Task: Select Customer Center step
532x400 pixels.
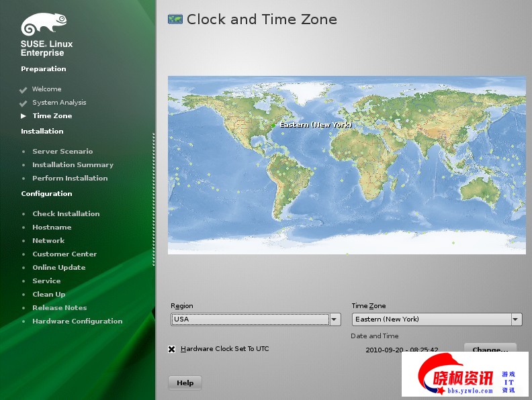Action: (x=64, y=254)
